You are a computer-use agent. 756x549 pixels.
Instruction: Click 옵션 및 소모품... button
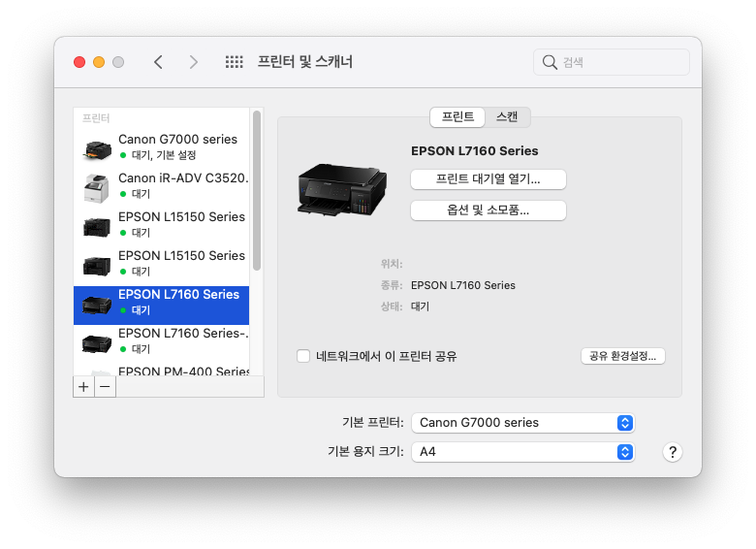488,210
